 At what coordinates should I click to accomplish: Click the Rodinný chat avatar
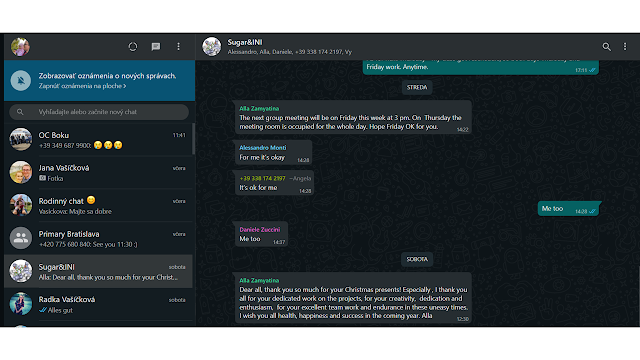[x=20, y=205]
